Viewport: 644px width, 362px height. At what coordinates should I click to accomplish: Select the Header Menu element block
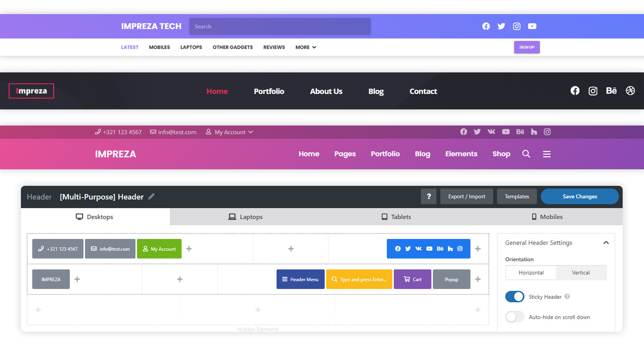coord(300,279)
